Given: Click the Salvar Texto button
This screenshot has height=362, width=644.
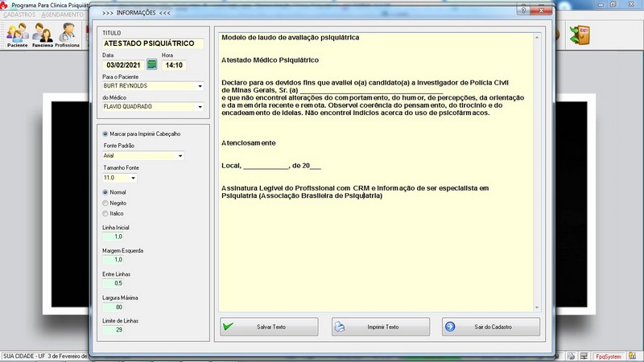Looking at the screenshot, I should [269, 327].
